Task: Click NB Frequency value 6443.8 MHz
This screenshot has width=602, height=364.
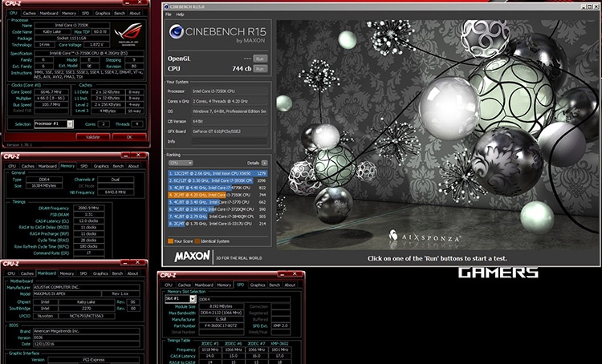Action: tap(116, 192)
